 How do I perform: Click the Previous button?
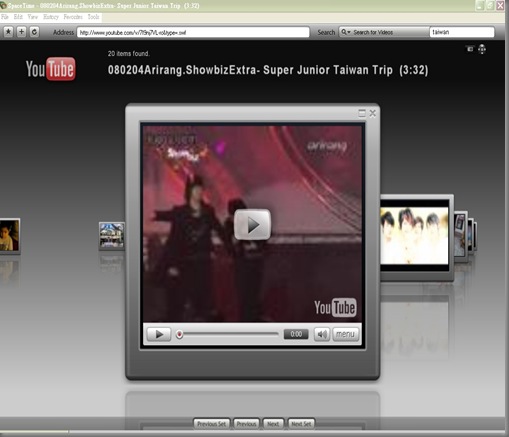coord(246,424)
